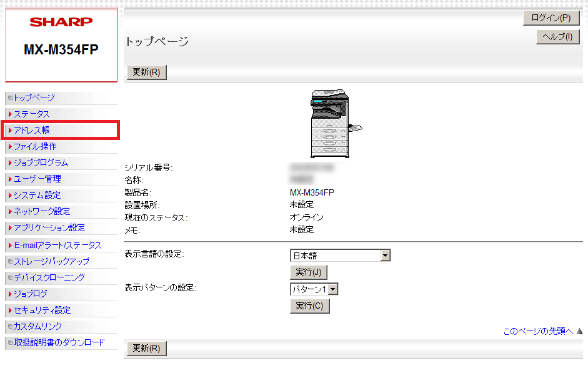The width and height of the screenshot is (588, 373).
Task: Open the 表示パターン dropdown showing パターン1
Action: coord(314,289)
